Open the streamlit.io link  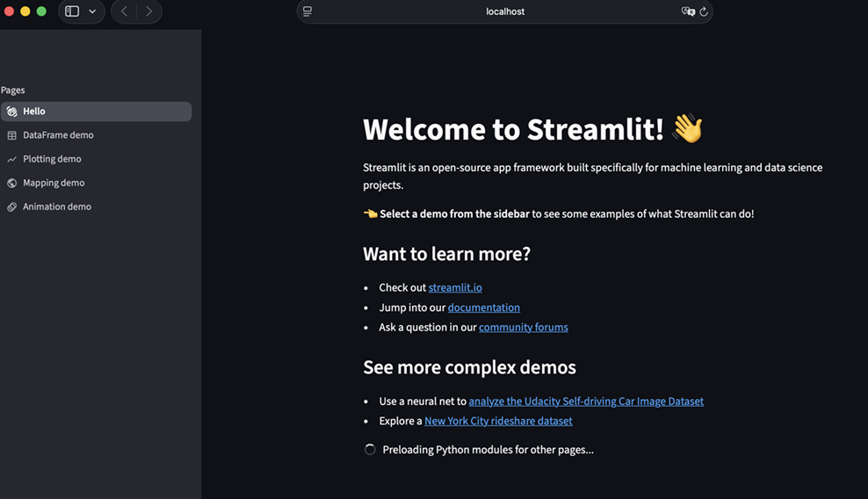click(455, 287)
